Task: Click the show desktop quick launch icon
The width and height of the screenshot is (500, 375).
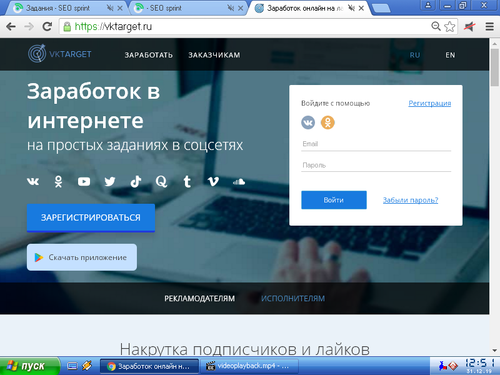Action: pyautogui.click(x=72, y=366)
